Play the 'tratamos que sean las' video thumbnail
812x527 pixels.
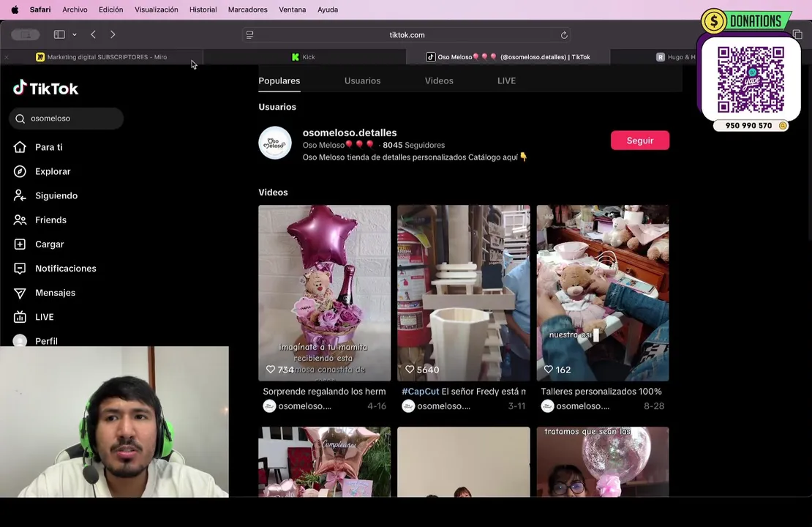[602, 462]
